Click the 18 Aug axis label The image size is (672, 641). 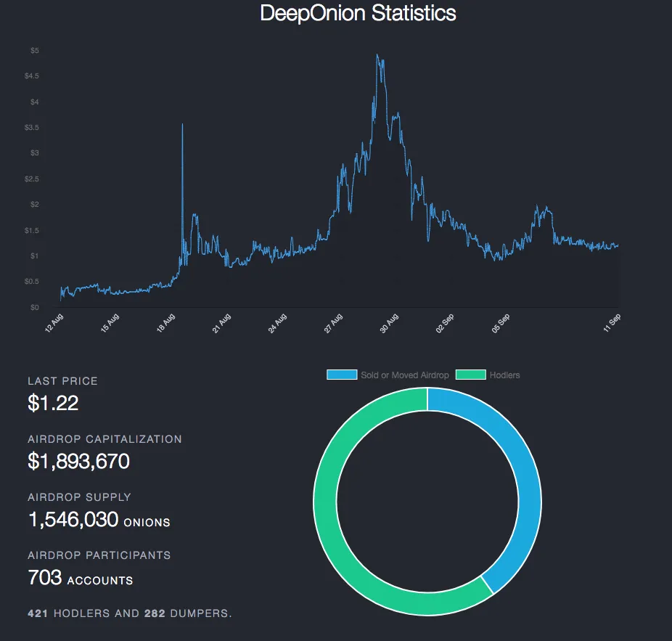pos(166,323)
